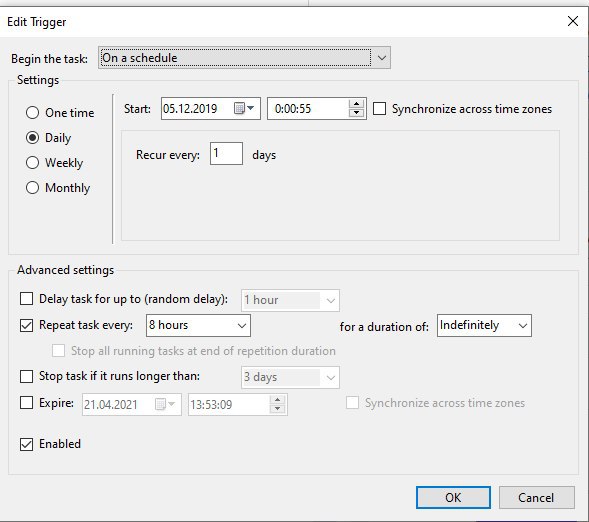This screenshot has width=589, height=522.
Task: Open the Start date calendar picker
Action: point(244,109)
